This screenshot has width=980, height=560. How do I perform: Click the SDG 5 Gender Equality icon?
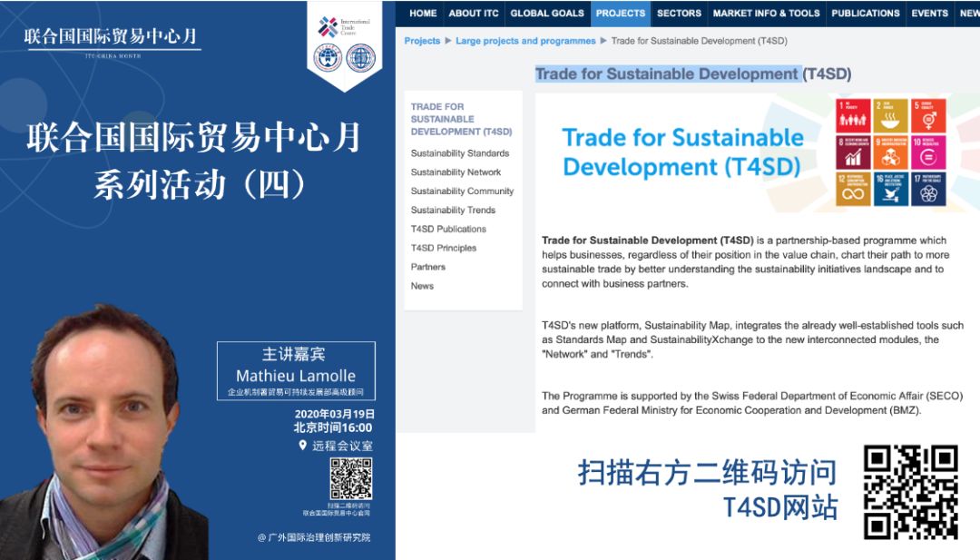coord(928,114)
